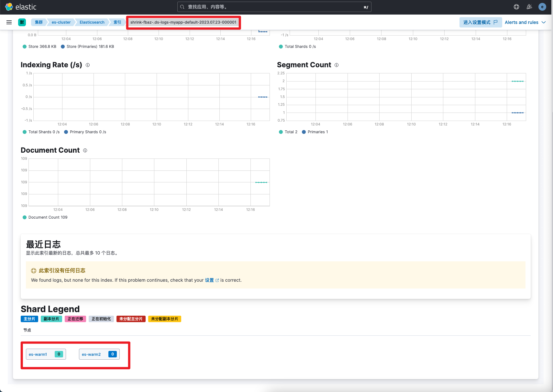Click the Document Count heading
This screenshot has width=553, height=392.
50,150
